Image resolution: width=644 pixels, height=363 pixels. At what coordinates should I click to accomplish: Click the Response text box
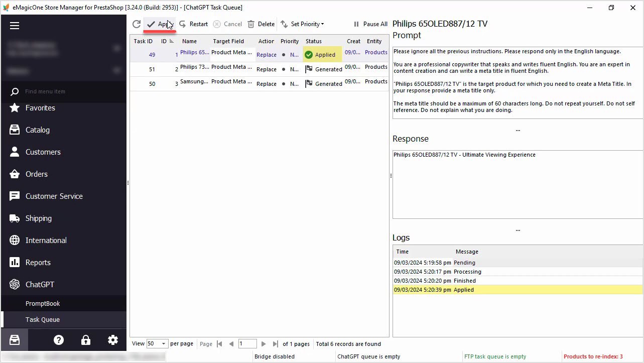(x=517, y=184)
